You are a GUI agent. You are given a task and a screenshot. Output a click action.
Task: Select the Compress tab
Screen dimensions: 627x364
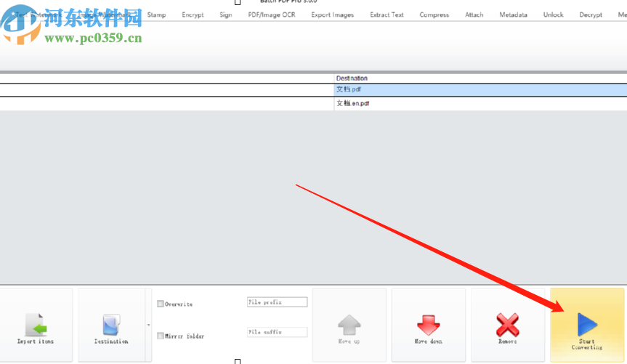(434, 15)
